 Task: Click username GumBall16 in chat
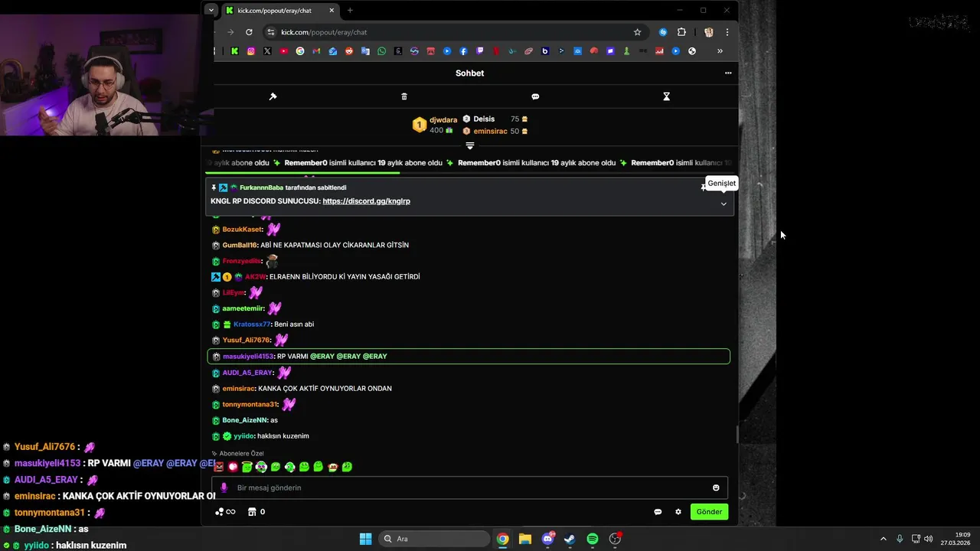pos(240,245)
